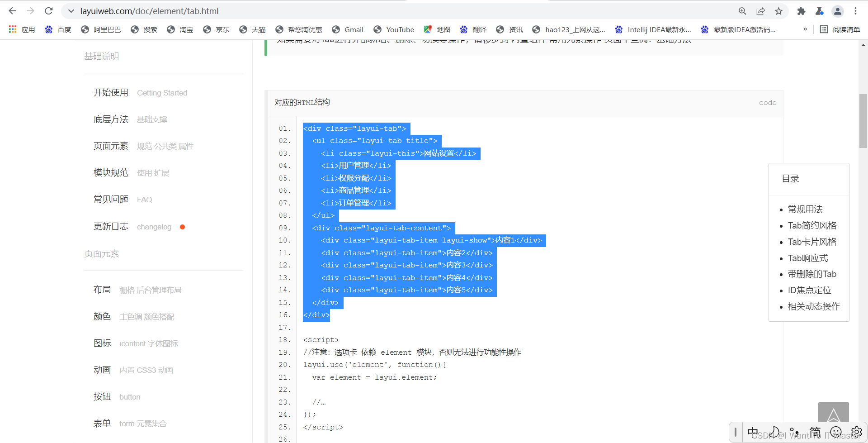
Task: Open the extensions puzzle icon
Action: pyautogui.click(x=801, y=11)
